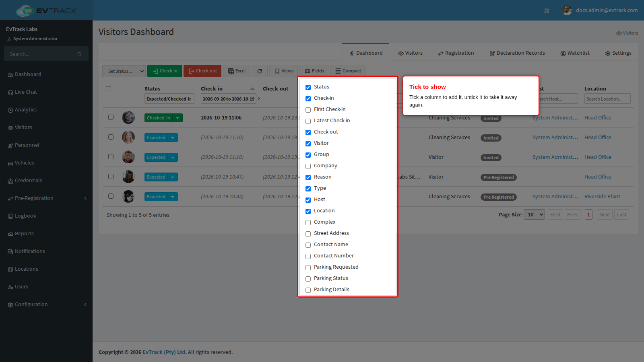644x362 pixels.
Task: Go to Analytics in the sidebar
Action: [26, 110]
